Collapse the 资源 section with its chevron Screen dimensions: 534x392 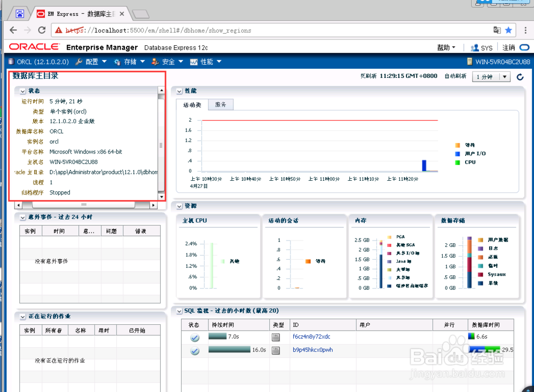pos(179,206)
